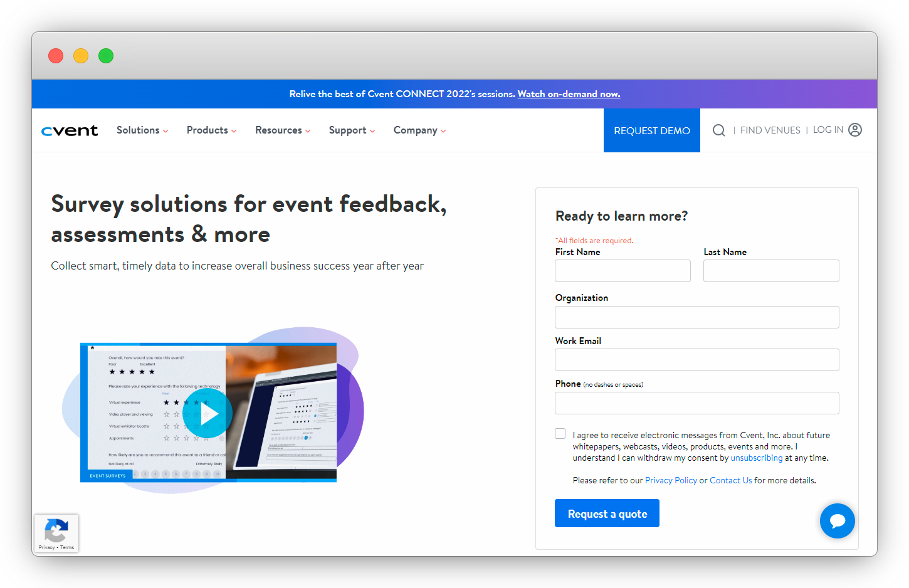Click the Request Demo button
This screenshot has height=588, width=909.
(x=652, y=130)
